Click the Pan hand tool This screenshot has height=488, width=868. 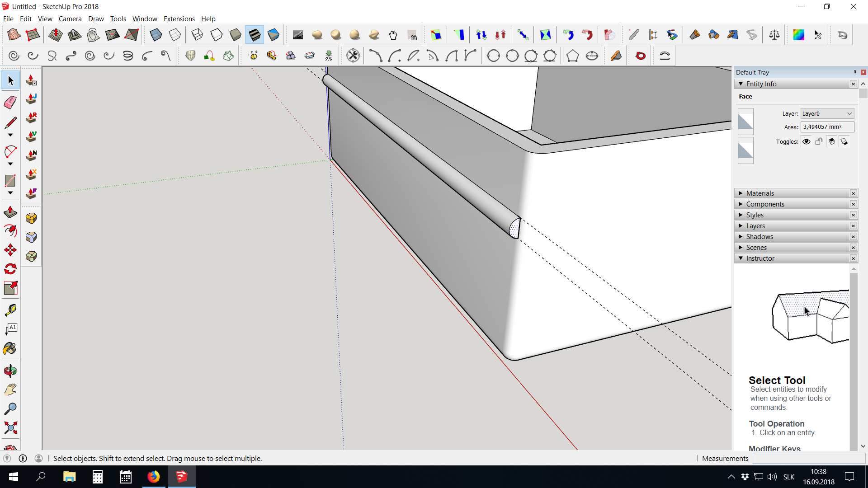click(x=10, y=389)
